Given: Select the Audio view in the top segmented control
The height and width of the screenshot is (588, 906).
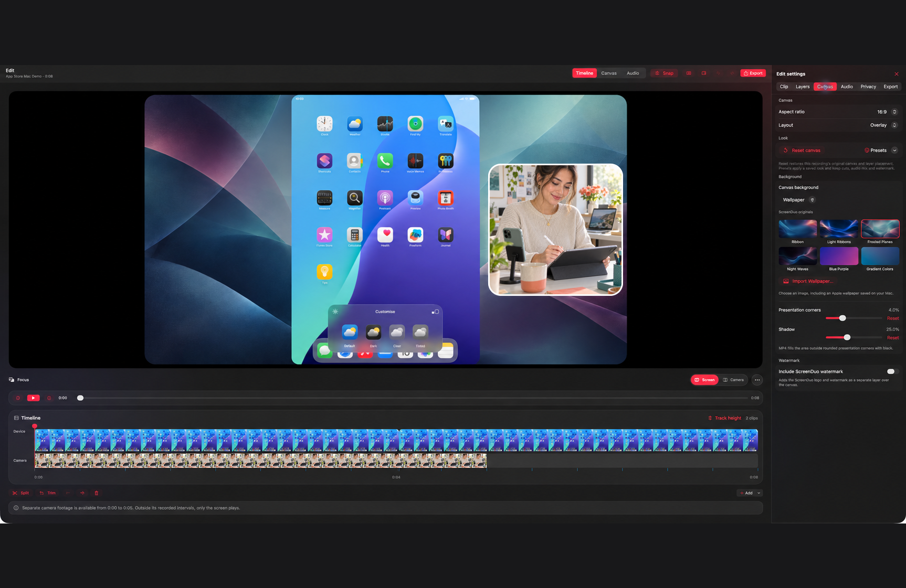Looking at the screenshot, I should click(633, 73).
